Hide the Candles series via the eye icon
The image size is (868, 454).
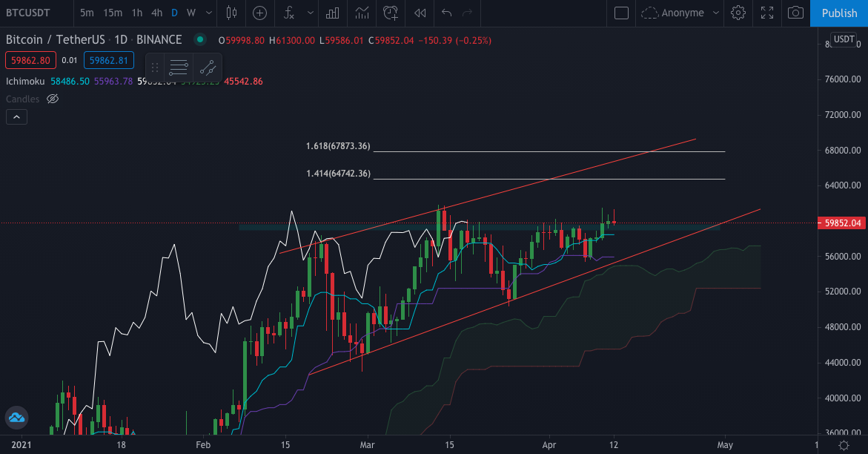click(52, 99)
